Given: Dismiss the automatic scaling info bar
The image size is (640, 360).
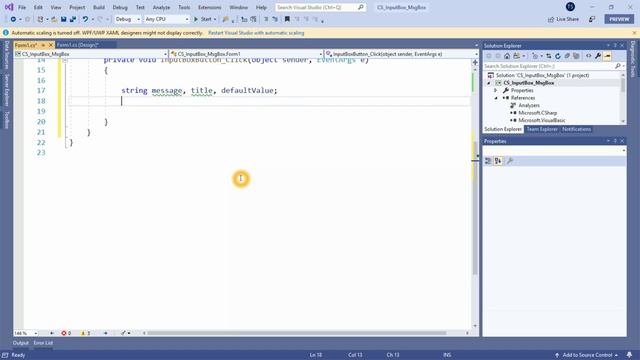Looking at the screenshot, I should pyautogui.click(x=634, y=33).
